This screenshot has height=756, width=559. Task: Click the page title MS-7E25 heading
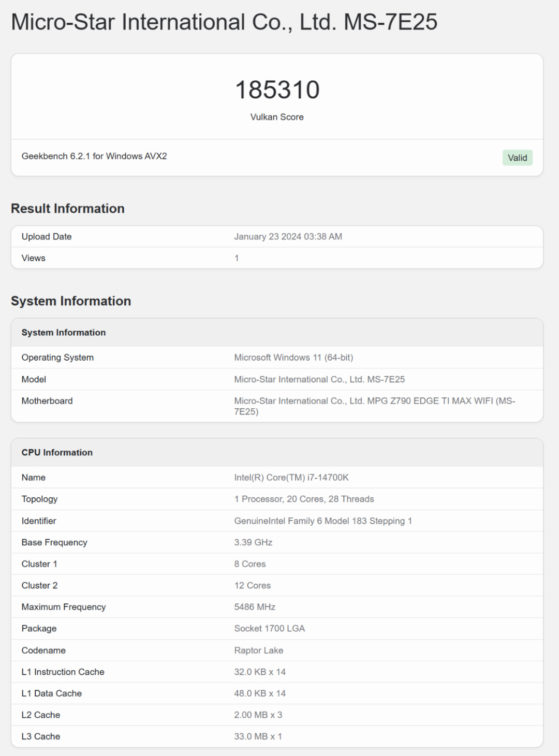tap(224, 22)
